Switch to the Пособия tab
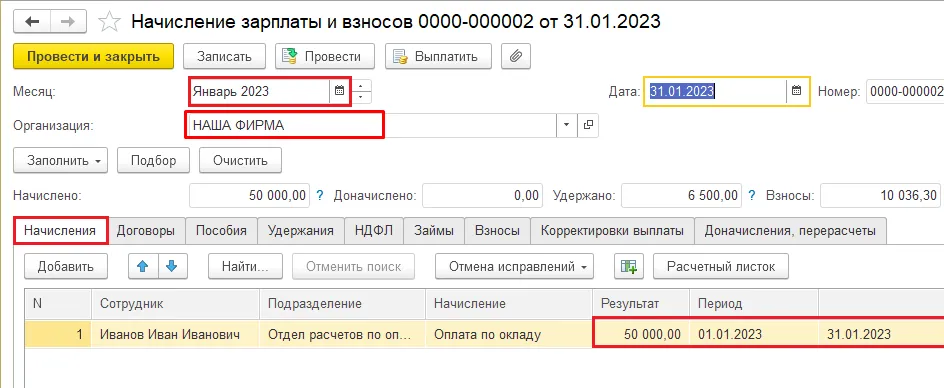 222,231
